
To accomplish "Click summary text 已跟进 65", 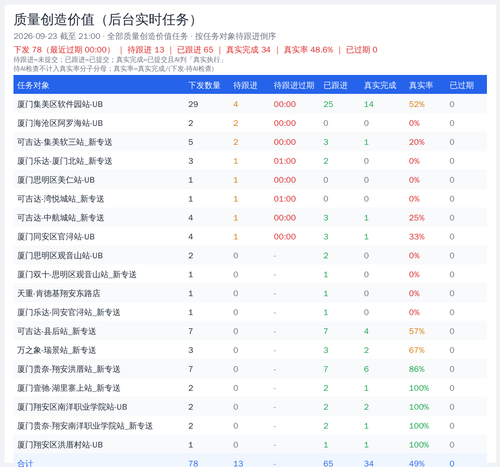I will (195, 50).
